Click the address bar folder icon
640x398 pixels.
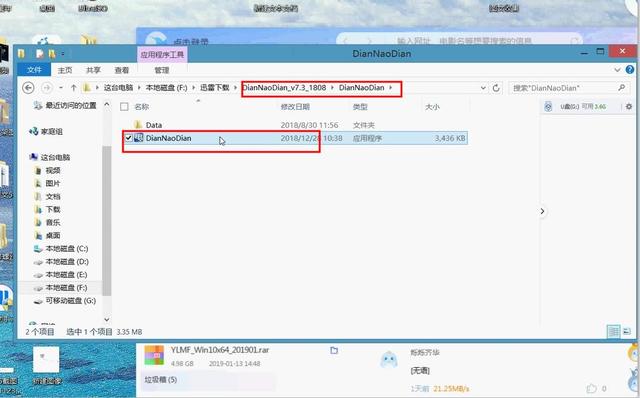tap(87, 87)
